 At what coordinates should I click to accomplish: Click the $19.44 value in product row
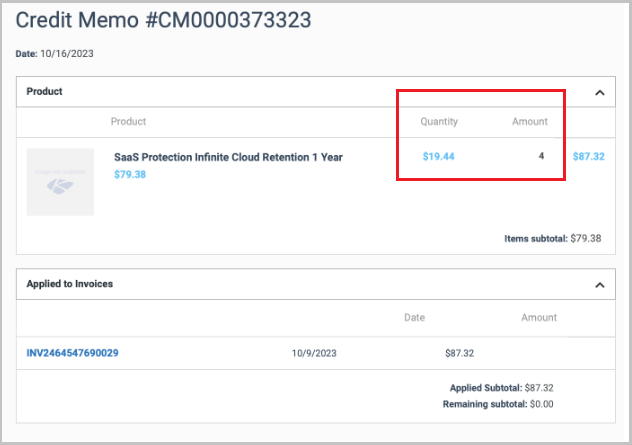click(438, 157)
